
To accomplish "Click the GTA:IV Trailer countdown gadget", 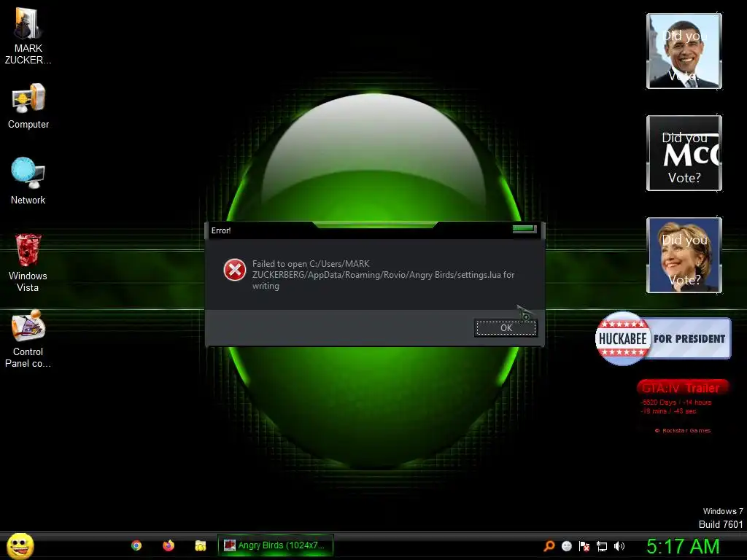I will (x=682, y=406).
